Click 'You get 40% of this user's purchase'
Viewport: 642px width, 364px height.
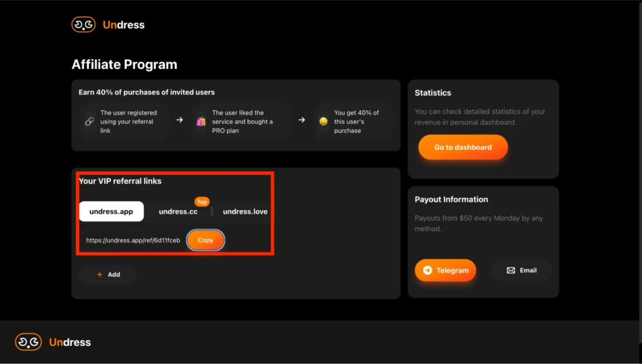[356, 122]
